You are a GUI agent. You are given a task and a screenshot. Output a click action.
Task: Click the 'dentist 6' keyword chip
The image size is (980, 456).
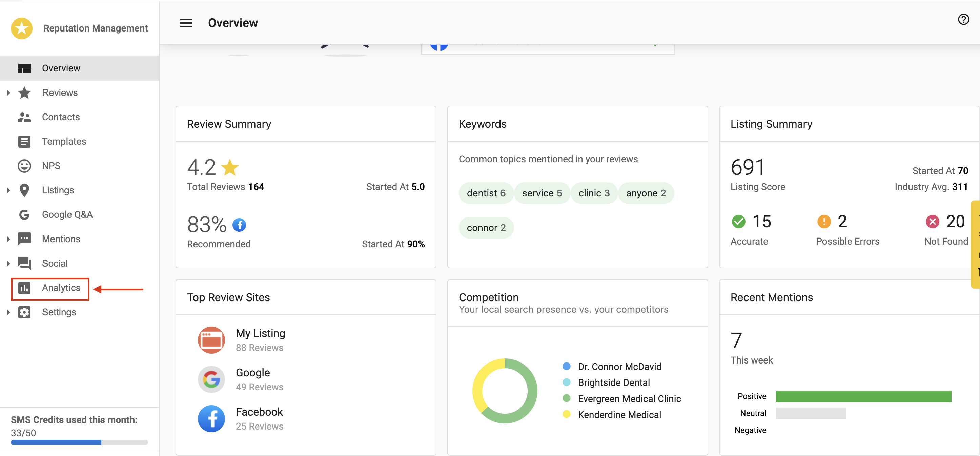pyautogui.click(x=486, y=193)
